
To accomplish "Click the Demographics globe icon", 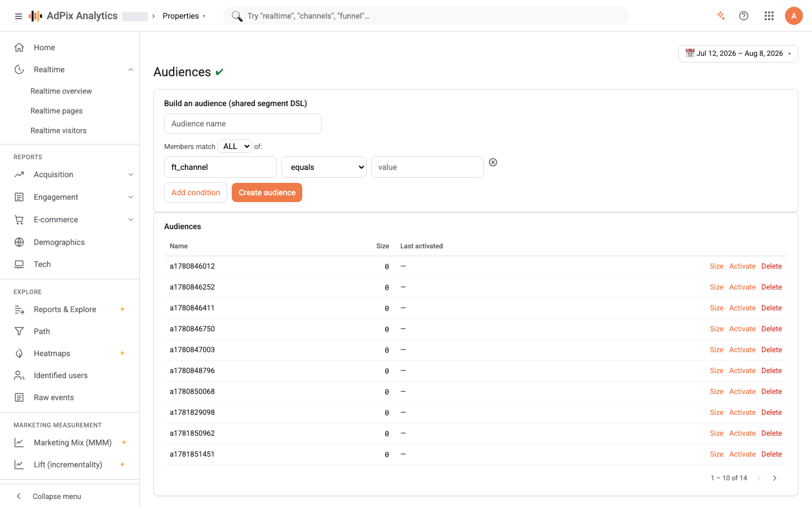I will click(x=19, y=242).
